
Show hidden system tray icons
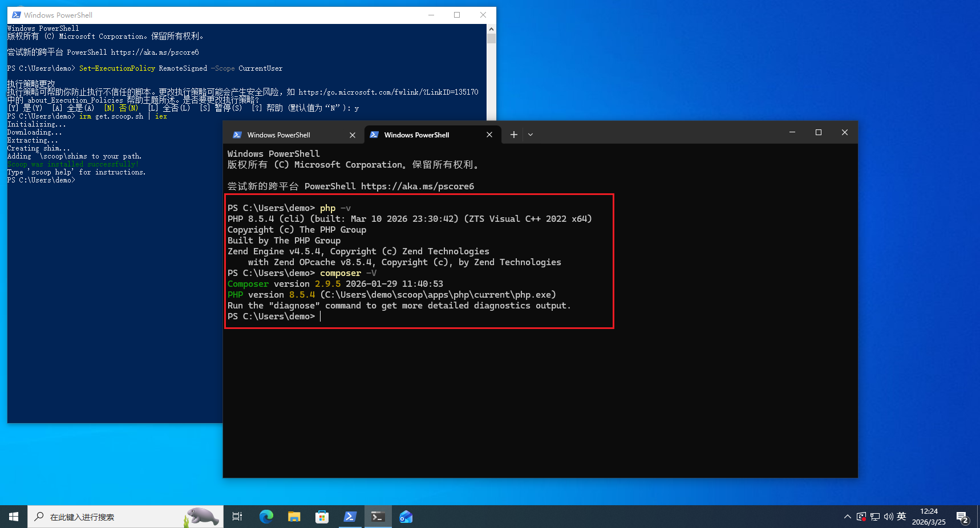[x=847, y=517]
